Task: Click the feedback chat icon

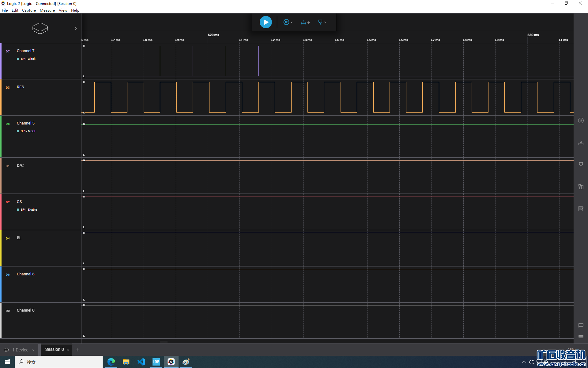Action: [x=581, y=325]
